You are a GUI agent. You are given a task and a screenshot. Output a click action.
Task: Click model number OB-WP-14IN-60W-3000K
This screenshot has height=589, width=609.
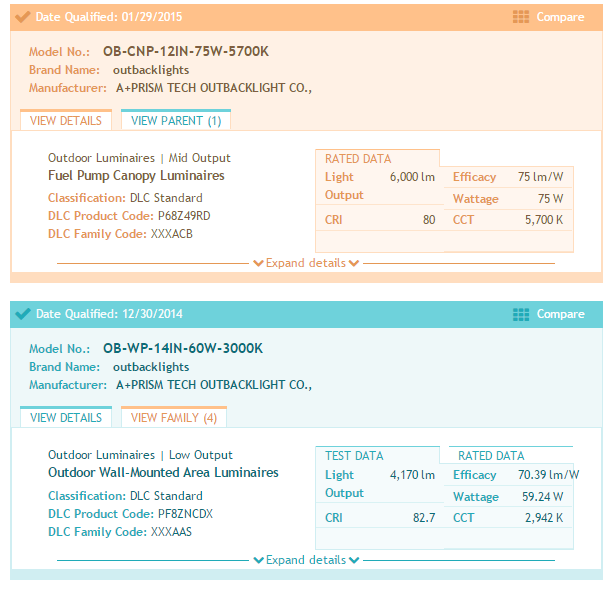click(183, 348)
